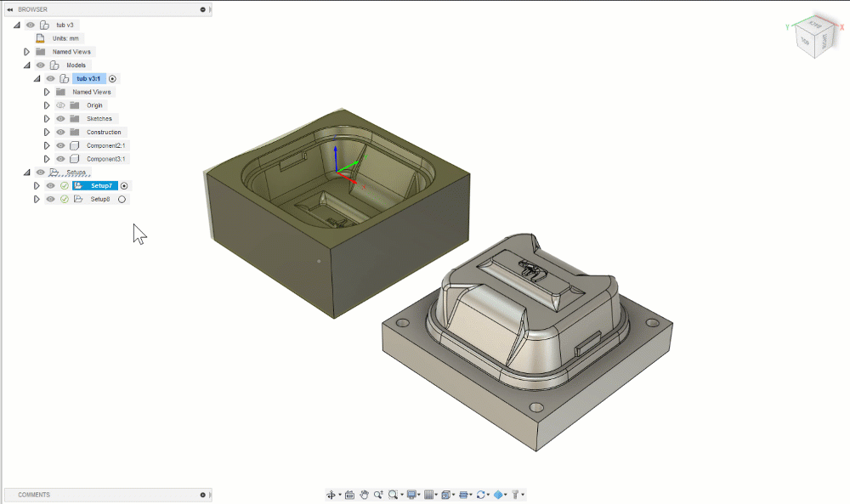
Task: Select the Setup8 tree item
Action: [100, 199]
